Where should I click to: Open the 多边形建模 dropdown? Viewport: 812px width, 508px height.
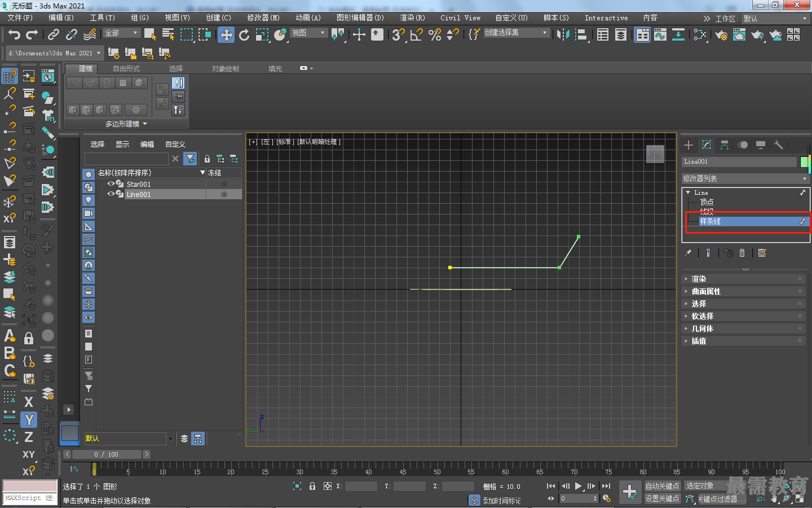tap(126, 124)
